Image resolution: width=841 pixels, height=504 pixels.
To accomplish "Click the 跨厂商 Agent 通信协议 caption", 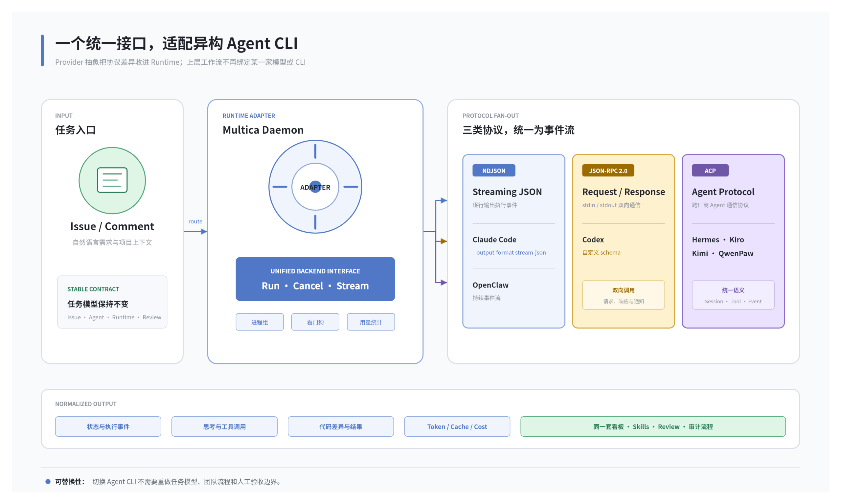I will (x=720, y=205).
